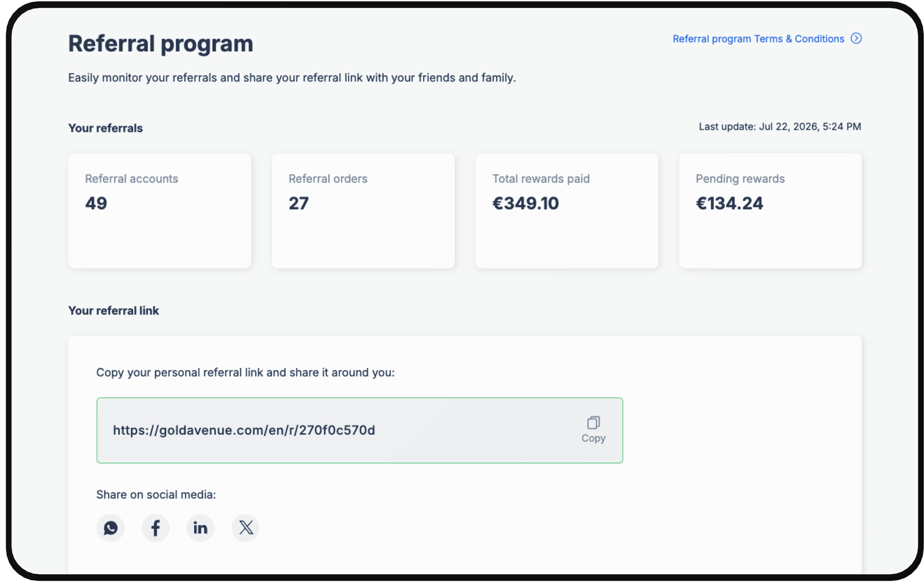Click the Referral orders card
The width and height of the screenshot is (924, 583).
click(x=363, y=211)
